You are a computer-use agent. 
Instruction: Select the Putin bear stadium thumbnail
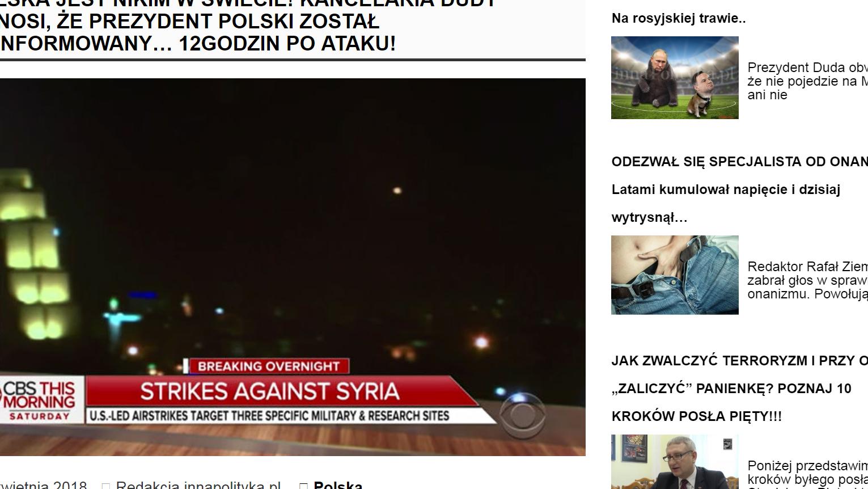(675, 78)
